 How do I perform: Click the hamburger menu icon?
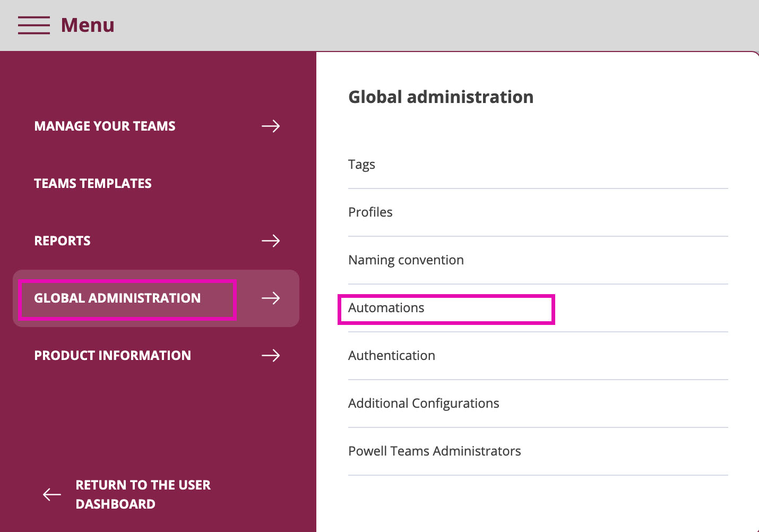(34, 25)
